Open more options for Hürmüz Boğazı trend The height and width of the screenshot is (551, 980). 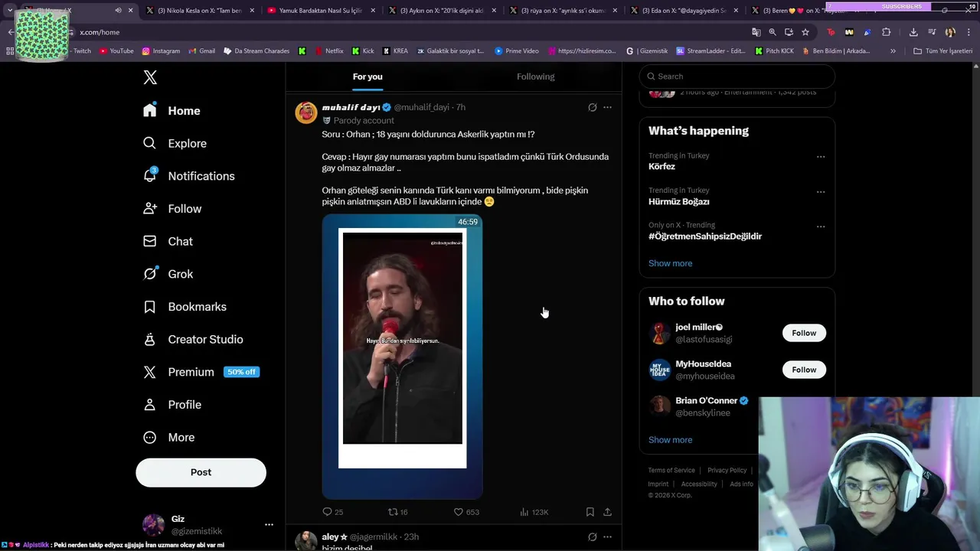pyautogui.click(x=821, y=191)
